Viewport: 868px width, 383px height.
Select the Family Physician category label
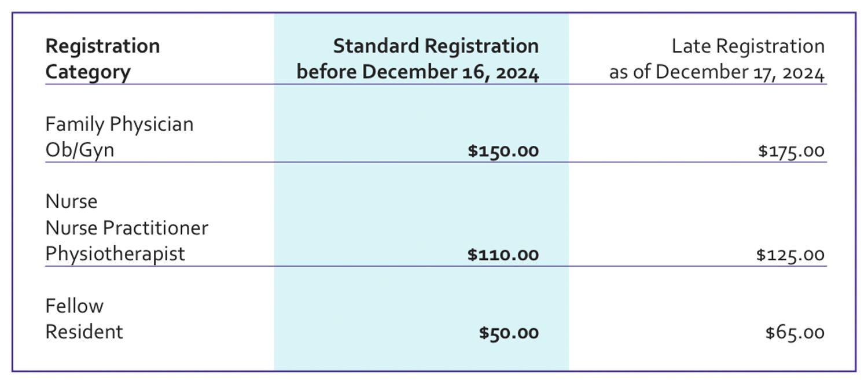tap(119, 124)
